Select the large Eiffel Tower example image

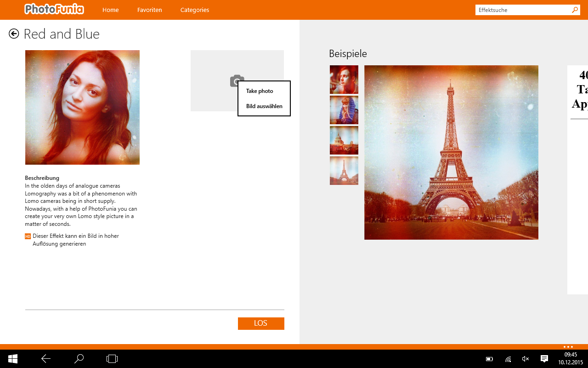pos(451,152)
